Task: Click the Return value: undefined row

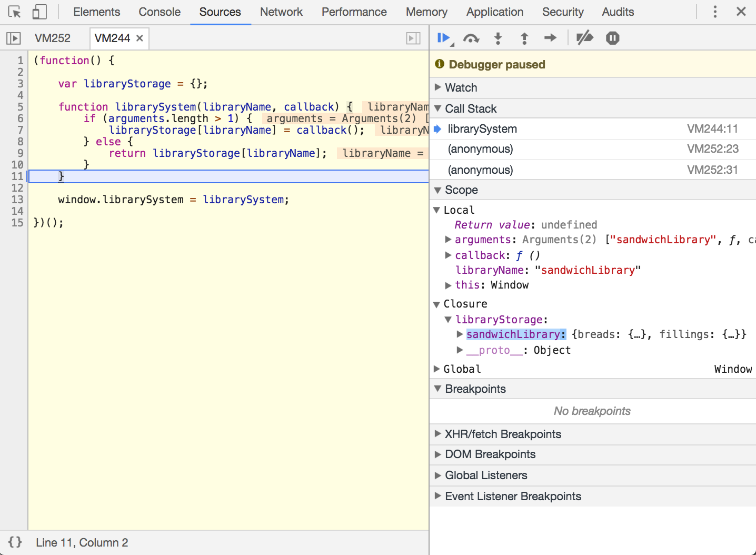Action: tap(526, 225)
